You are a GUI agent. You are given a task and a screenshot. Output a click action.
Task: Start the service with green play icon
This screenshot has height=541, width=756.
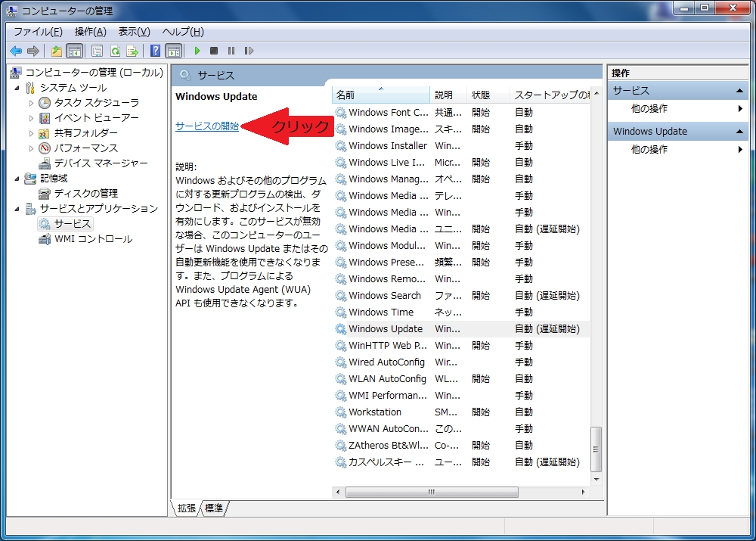tap(197, 51)
